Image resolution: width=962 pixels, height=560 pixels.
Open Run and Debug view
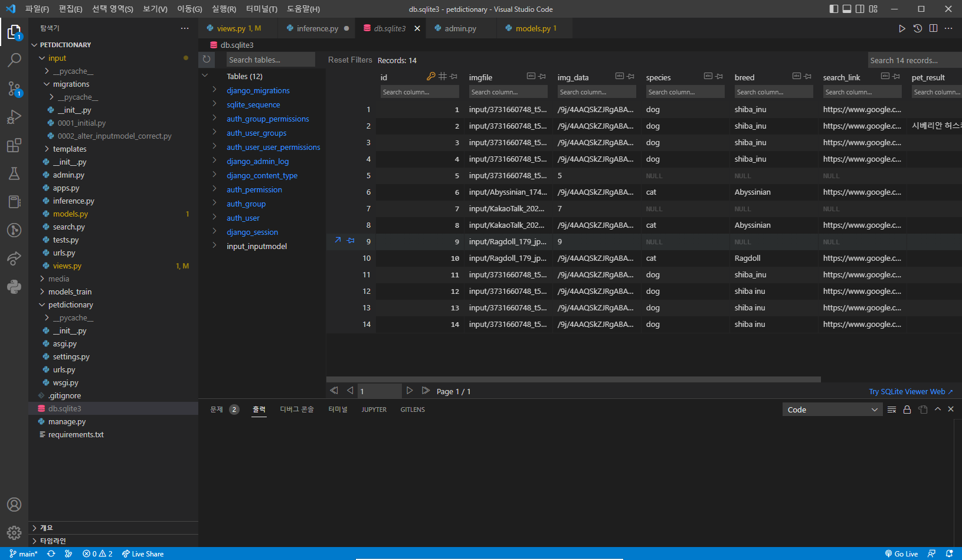pyautogui.click(x=14, y=117)
